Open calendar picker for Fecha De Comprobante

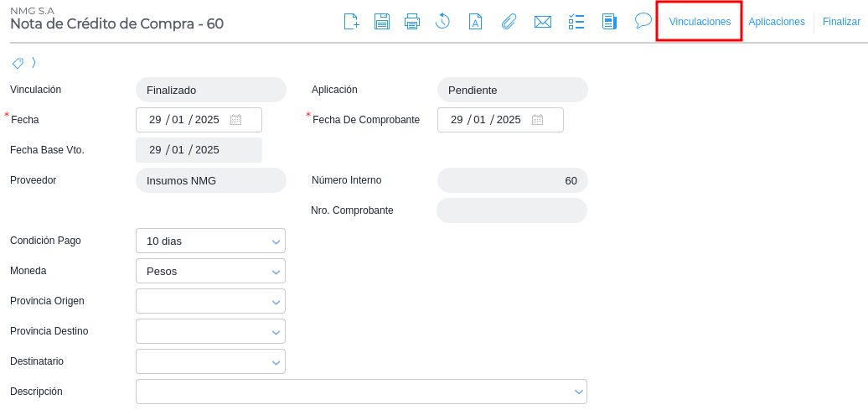click(538, 120)
